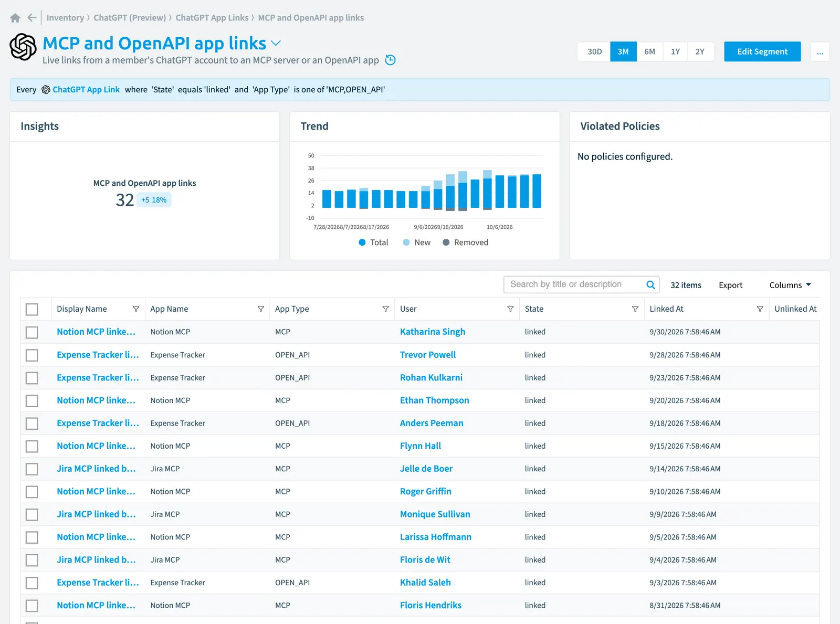Select the 30D time range
840x624 pixels.
pos(594,51)
